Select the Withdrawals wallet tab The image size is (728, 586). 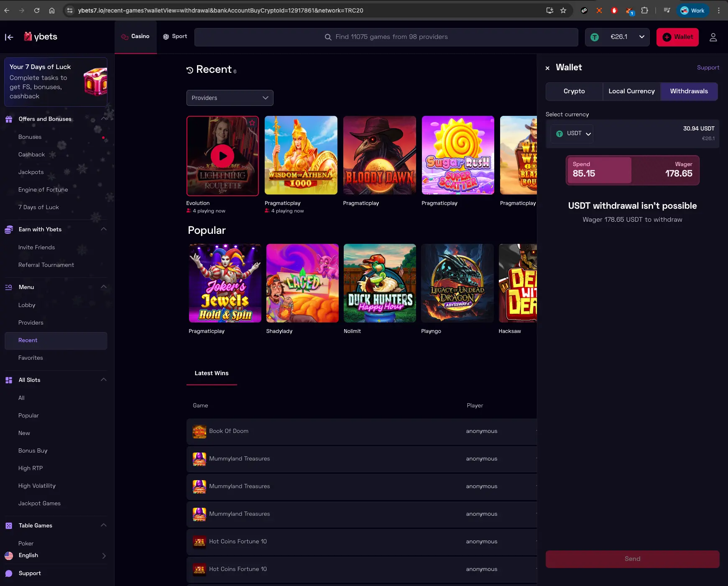tap(689, 91)
